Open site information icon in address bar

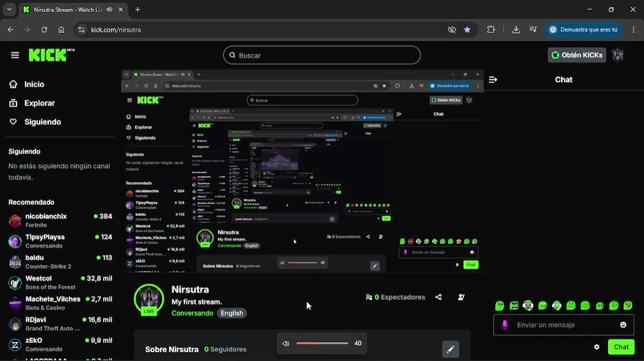(x=82, y=30)
